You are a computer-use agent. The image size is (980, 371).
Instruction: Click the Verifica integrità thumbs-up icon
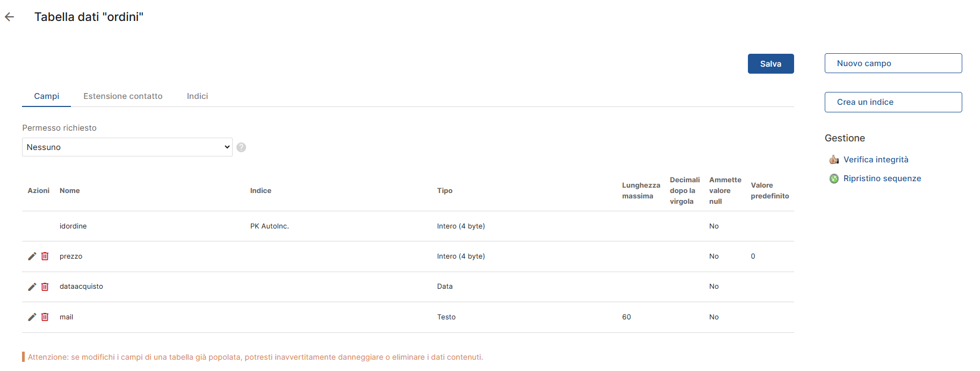click(x=834, y=160)
